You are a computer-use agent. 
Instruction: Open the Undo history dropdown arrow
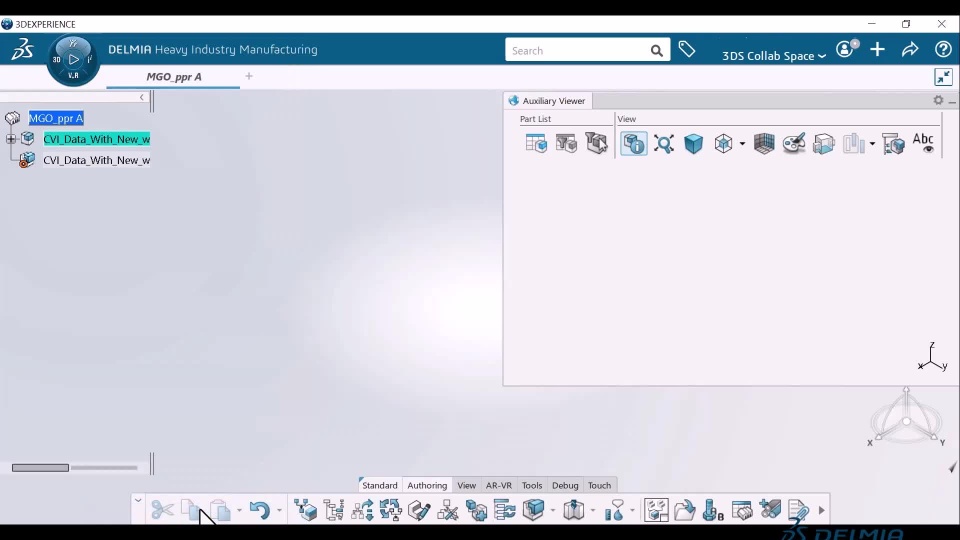[x=279, y=510]
